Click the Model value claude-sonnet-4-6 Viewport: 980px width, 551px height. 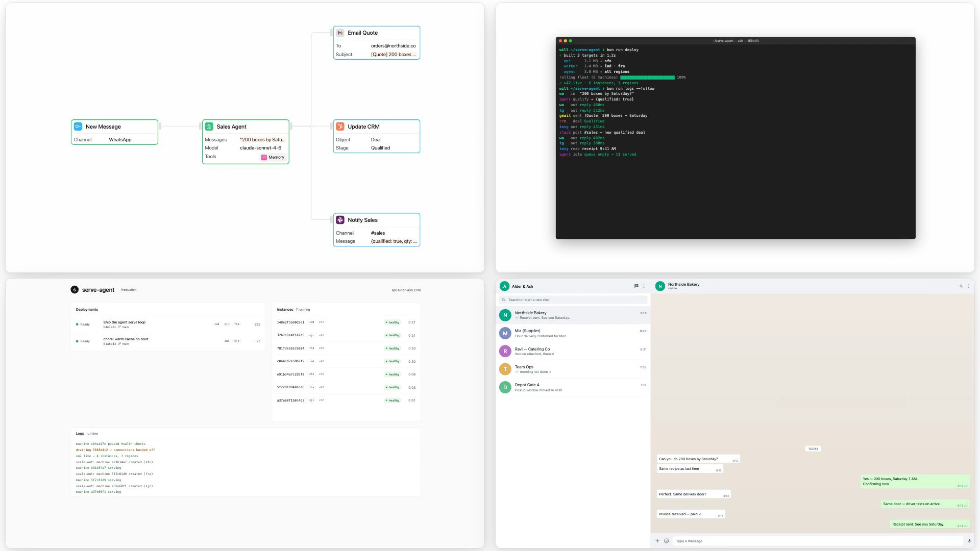260,148
